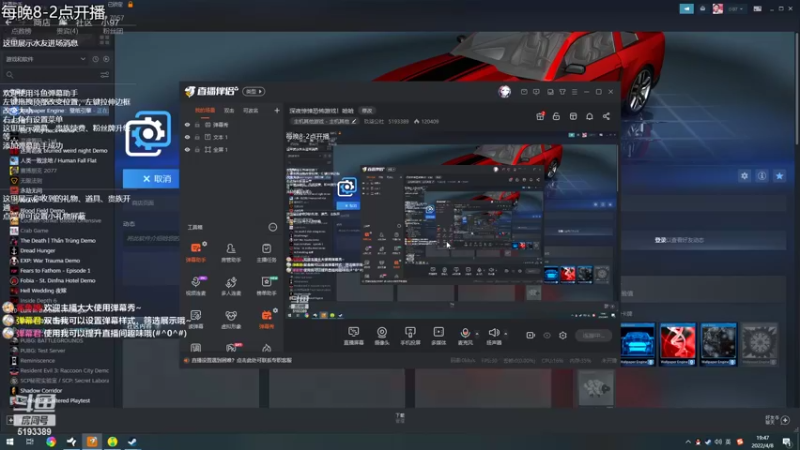Add a new scene with plus button
The width and height of the screenshot is (800, 450).
click(x=277, y=110)
